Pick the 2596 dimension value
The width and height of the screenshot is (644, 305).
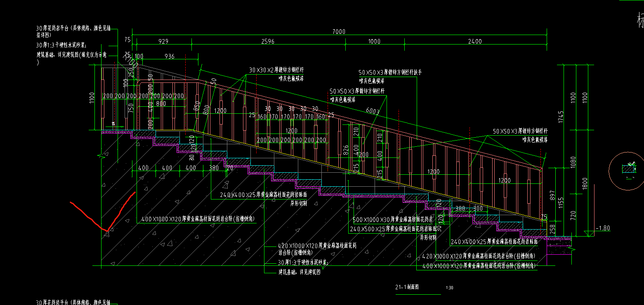[268, 41]
